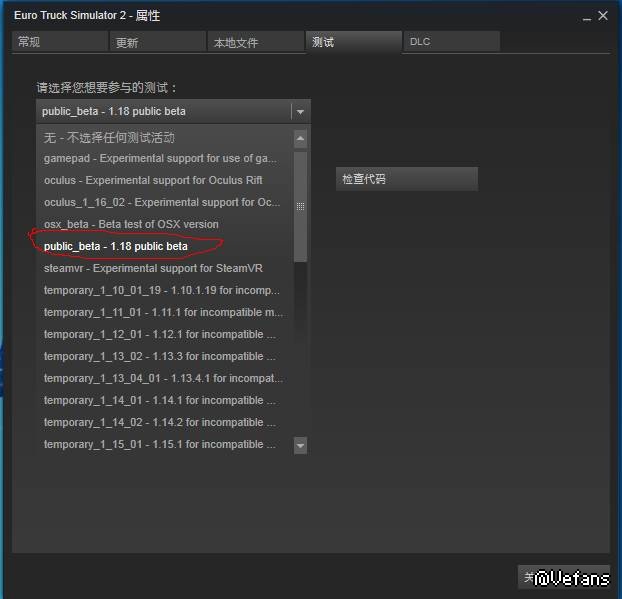Select temporary_1_12_01 beta entry
622x599 pixels.
[x=165, y=334]
